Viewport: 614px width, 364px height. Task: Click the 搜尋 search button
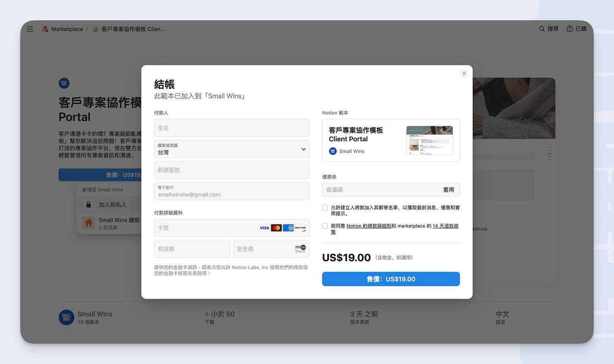(x=549, y=29)
